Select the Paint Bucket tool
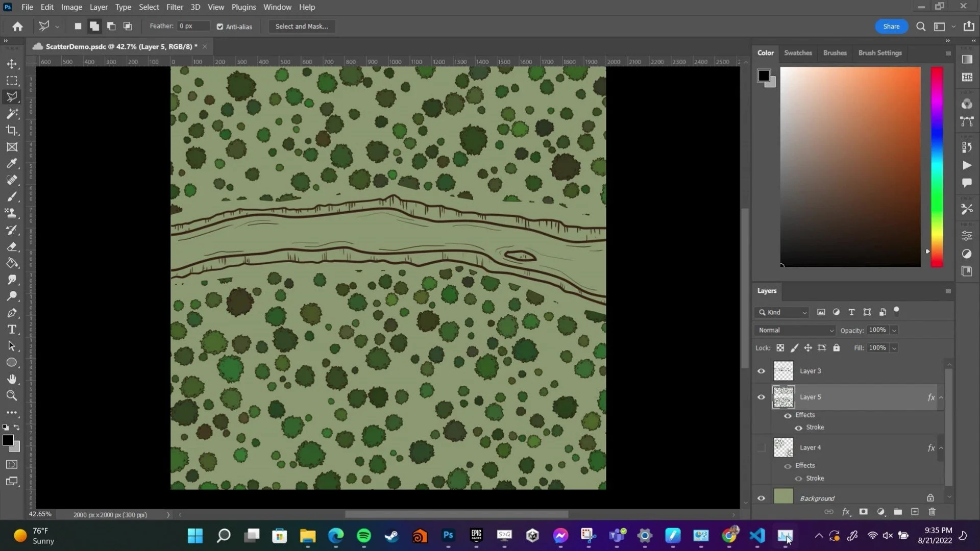 12,263
